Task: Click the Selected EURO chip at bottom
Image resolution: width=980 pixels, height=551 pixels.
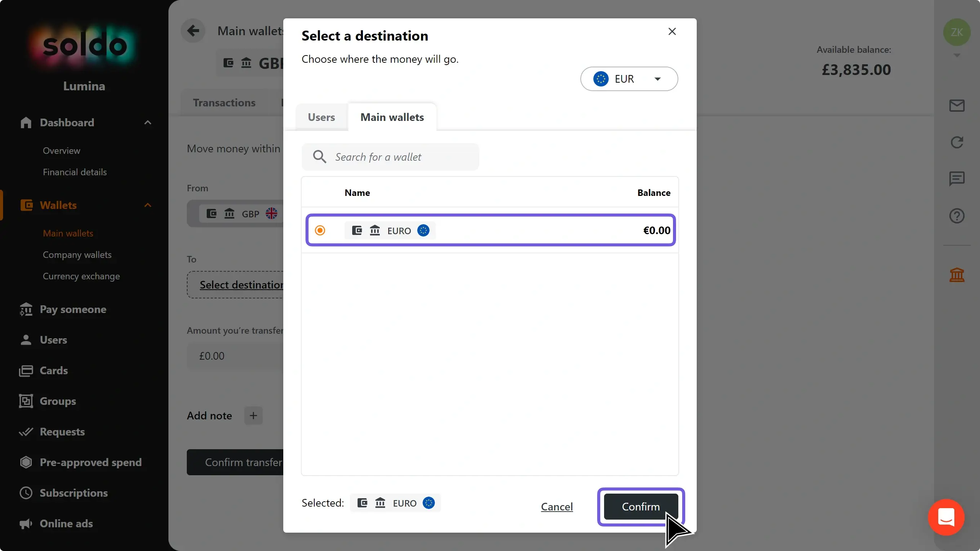Action: tap(395, 503)
